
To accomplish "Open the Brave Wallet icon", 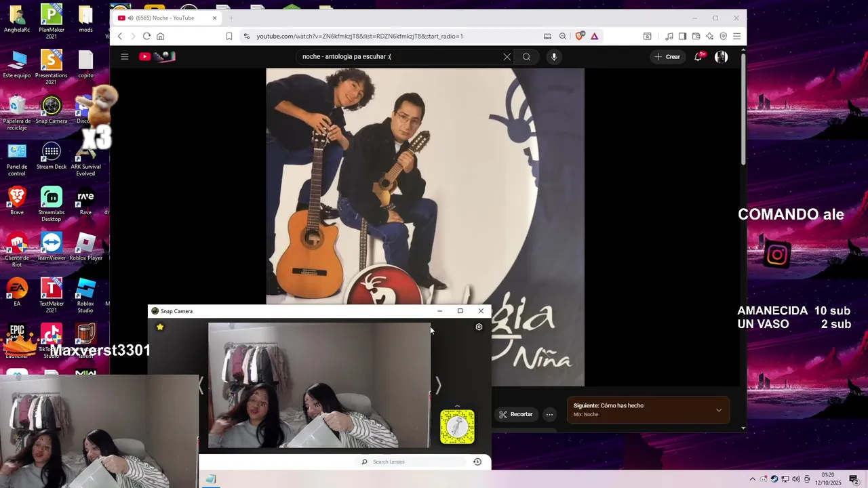I will (x=696, y=36).
